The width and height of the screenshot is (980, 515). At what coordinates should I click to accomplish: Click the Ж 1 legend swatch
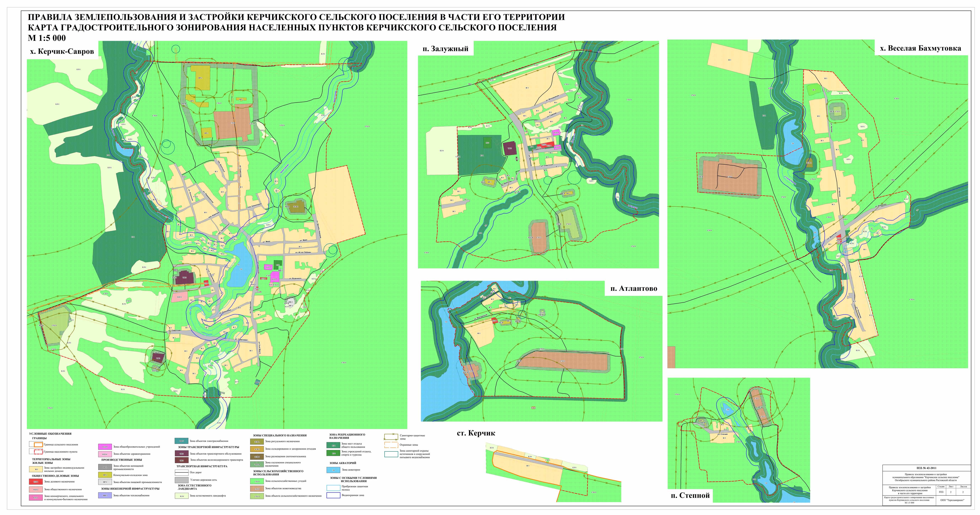click(36, 469)
